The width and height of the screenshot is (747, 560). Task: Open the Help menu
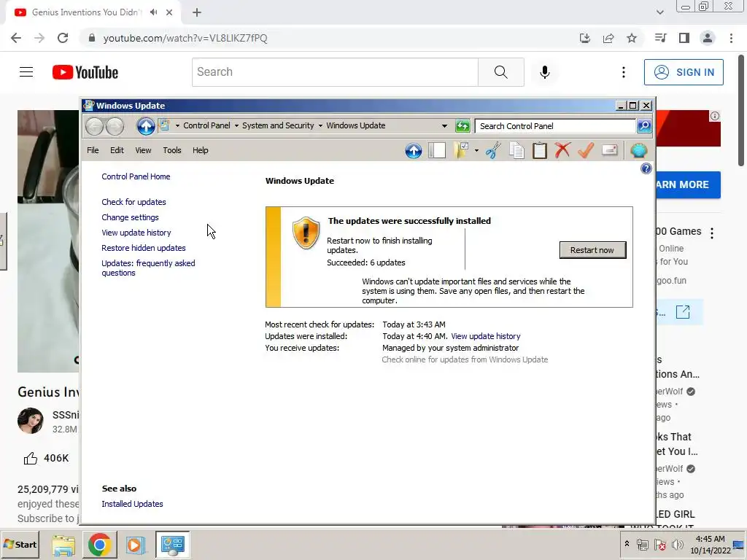click(x=200, y=150)
